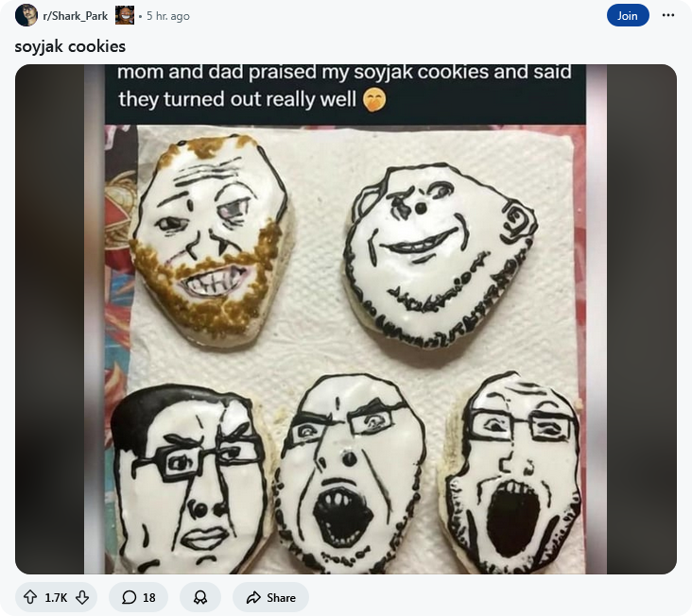Open the post author's avatar icon
692x616 pixels.
125,15
